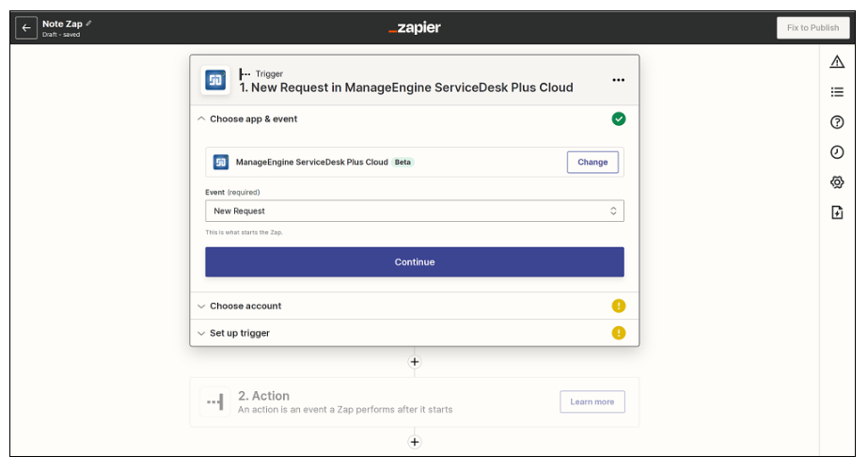This screenshot has width=868, height=472.
Task: Click the ManageEngine ServiceDesk Plus Cloud app name
Action: pos(311,162)
